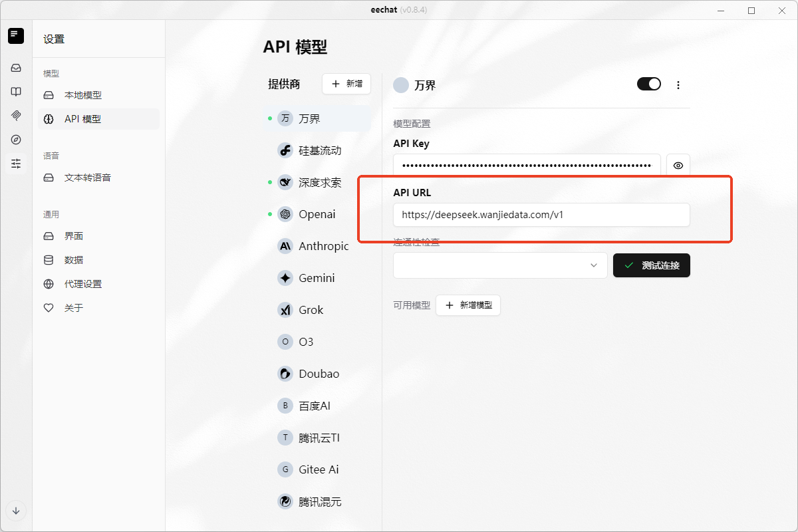This screenshot has height=532, width=798.
Task: Maximize the eechat window
Action: [x=751, y=10]
